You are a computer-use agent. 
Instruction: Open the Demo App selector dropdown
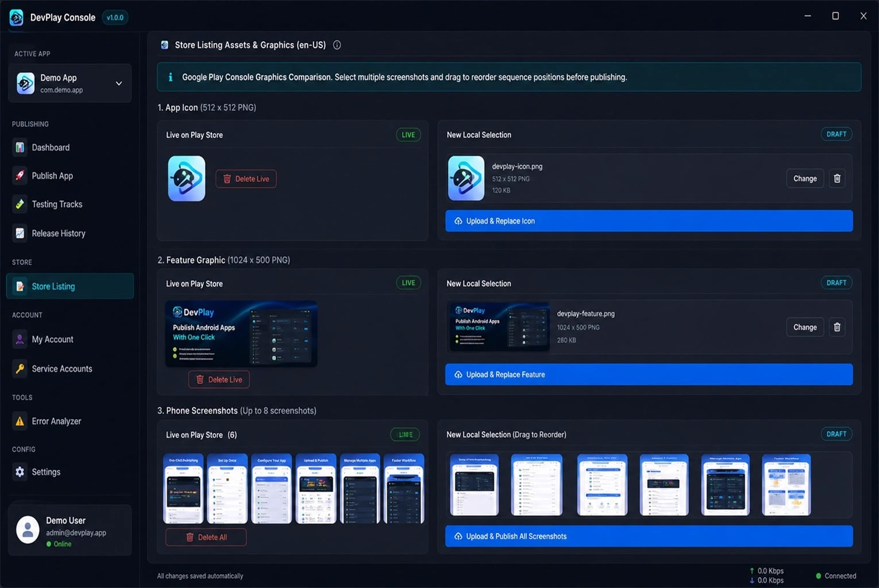[x=70, y=83]
